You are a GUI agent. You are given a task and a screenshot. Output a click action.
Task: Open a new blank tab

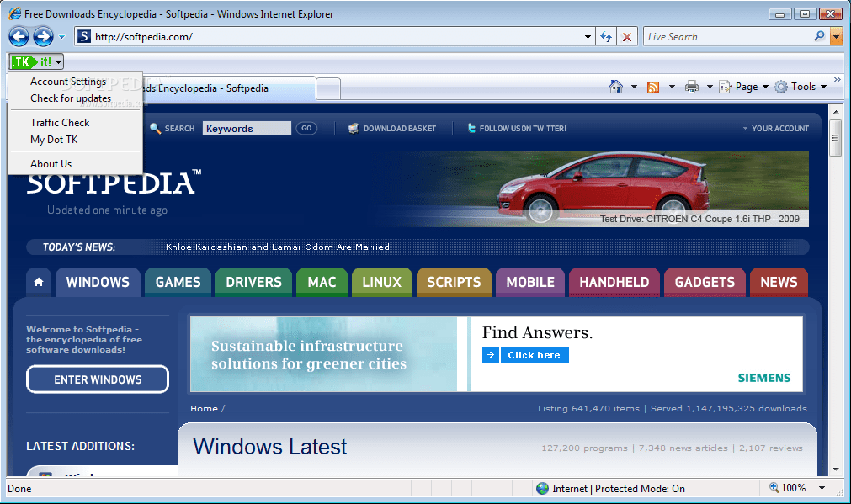point(328,89)
